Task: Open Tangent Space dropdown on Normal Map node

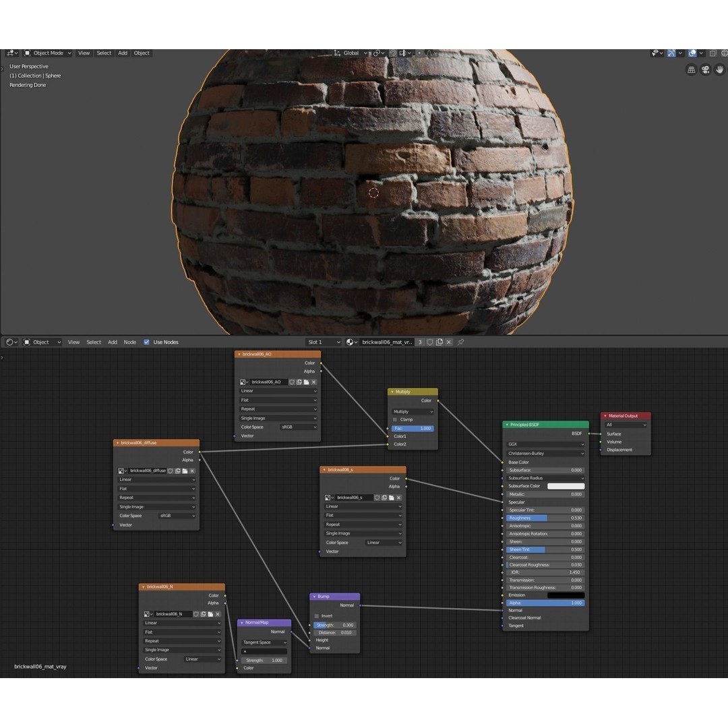Action: 264,642
